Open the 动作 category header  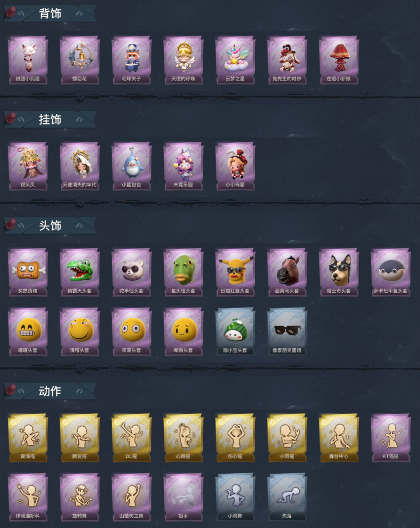(50, 391)
